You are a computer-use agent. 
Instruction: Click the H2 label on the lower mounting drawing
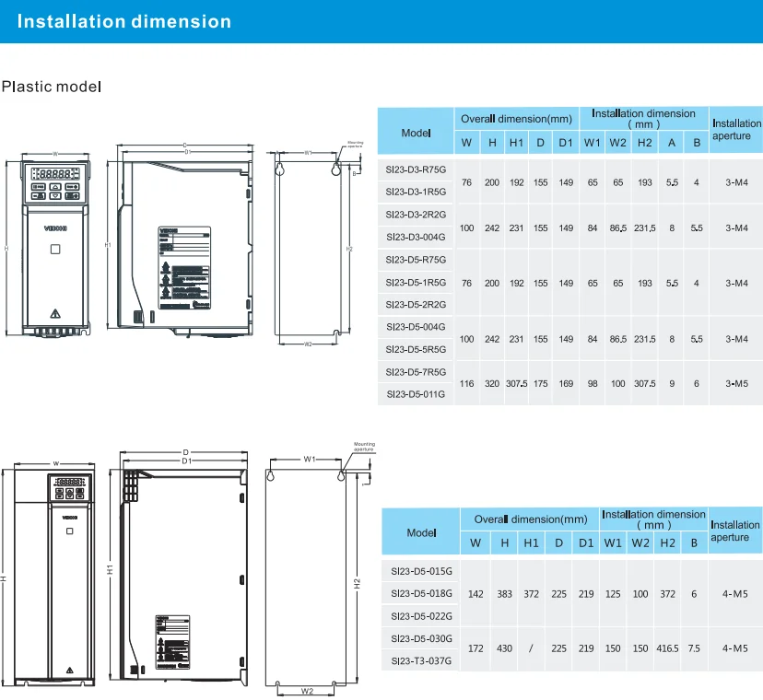coord(357,584)
